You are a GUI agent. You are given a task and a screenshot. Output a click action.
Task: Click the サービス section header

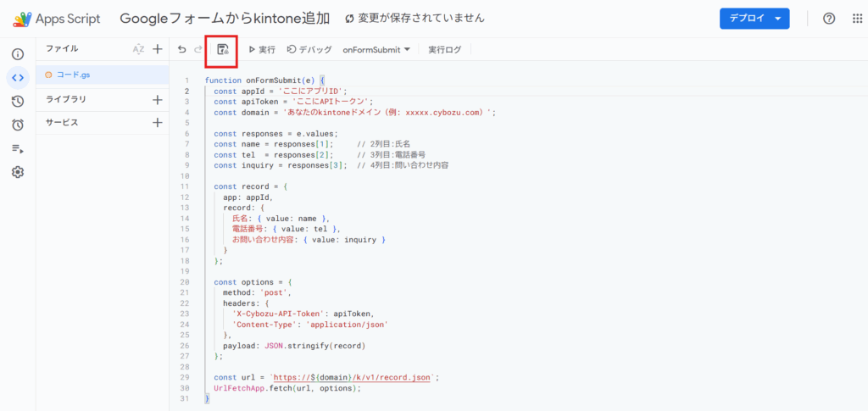click(x=62, y=123)
